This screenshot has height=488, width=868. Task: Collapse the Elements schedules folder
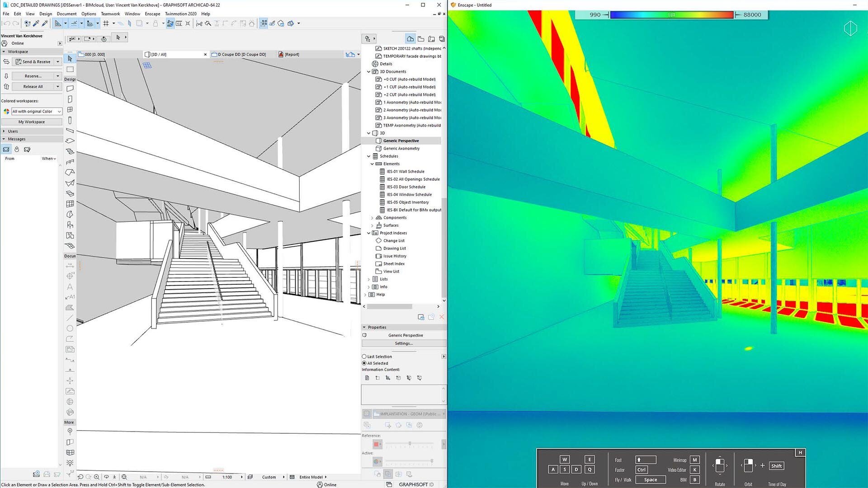372,164
